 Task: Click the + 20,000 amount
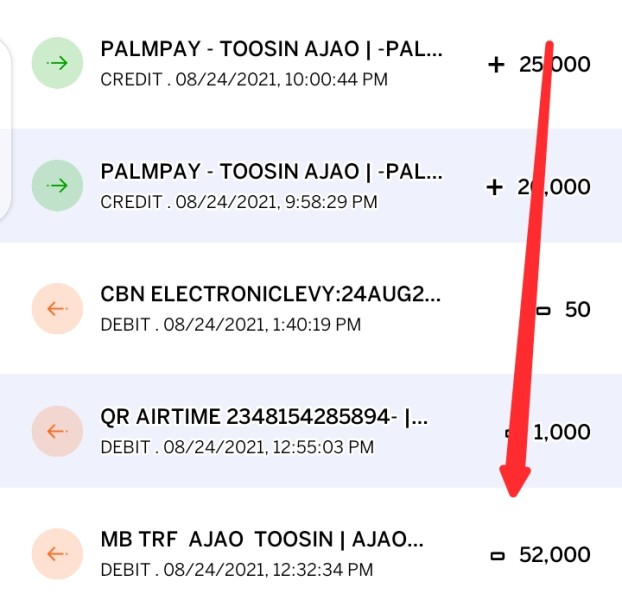coord(538,187)
